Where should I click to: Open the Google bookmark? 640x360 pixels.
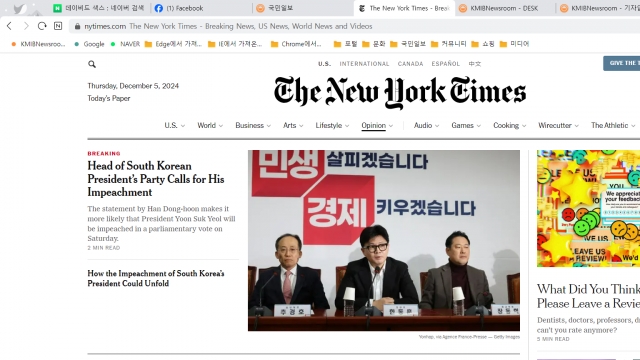coord(89,44)
